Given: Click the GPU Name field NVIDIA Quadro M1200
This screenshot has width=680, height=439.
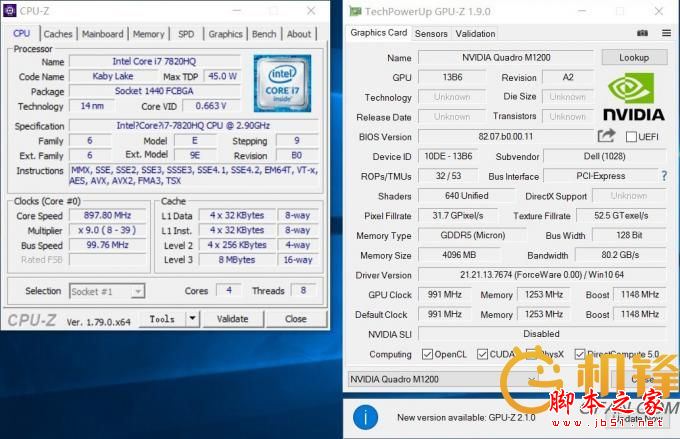Looking at the screenshot, I should pos(506,58).
